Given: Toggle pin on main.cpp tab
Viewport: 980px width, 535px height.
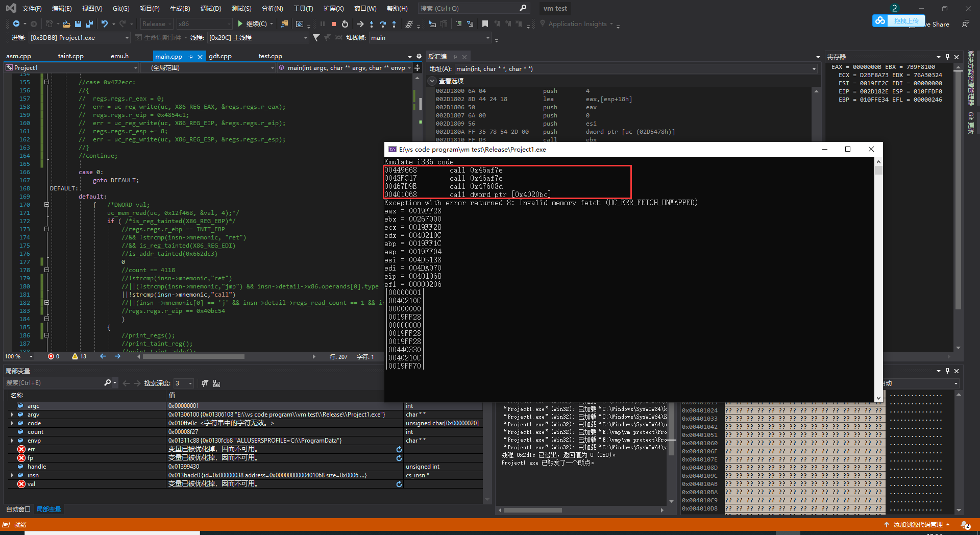Looking at the screenshot, I should 191,57.
